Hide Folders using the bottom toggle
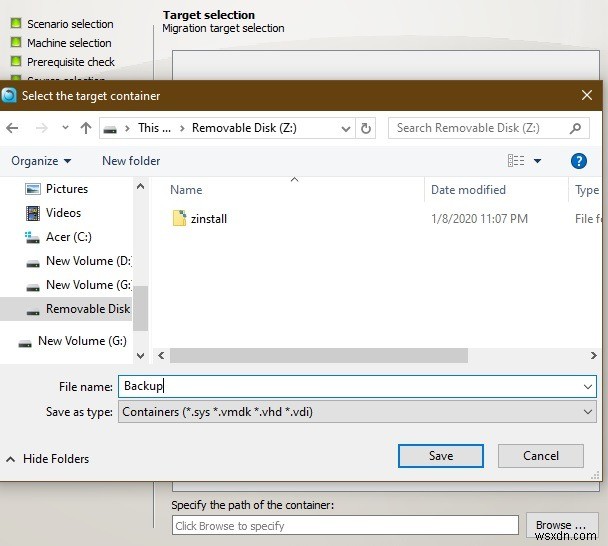Screen dimensions: 608x546 (x=48, y=459)
